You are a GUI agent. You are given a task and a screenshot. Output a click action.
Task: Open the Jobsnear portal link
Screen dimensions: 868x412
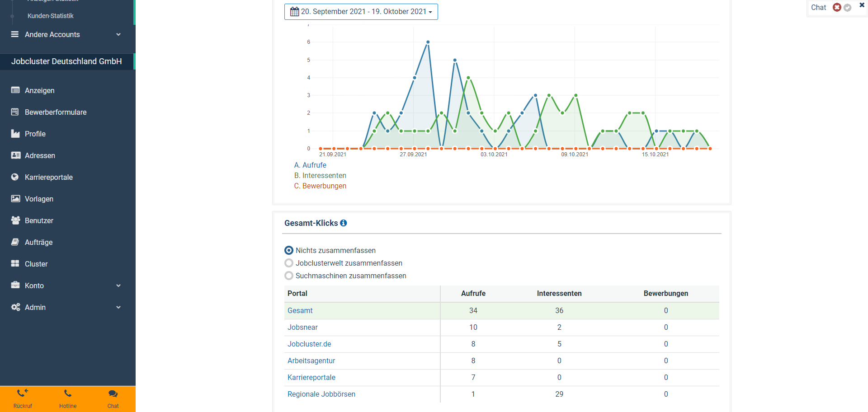pyautogui.click(x=302, y=328)
